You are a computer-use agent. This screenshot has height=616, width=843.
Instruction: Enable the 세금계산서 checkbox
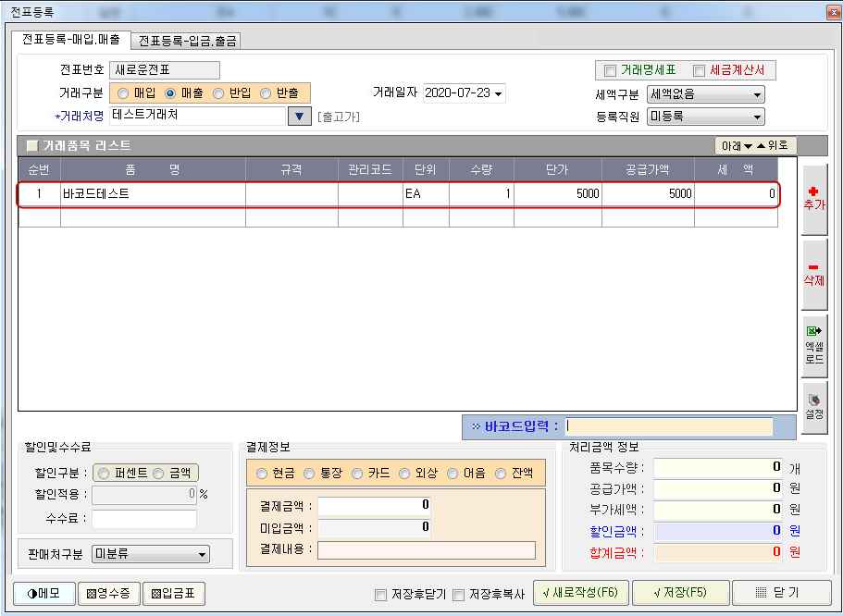click(699, 70)
